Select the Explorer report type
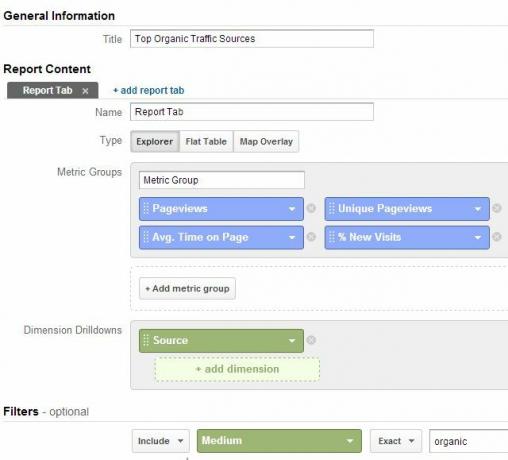The height and width of the screenshot is (460, 508). [x=155, y=142]
